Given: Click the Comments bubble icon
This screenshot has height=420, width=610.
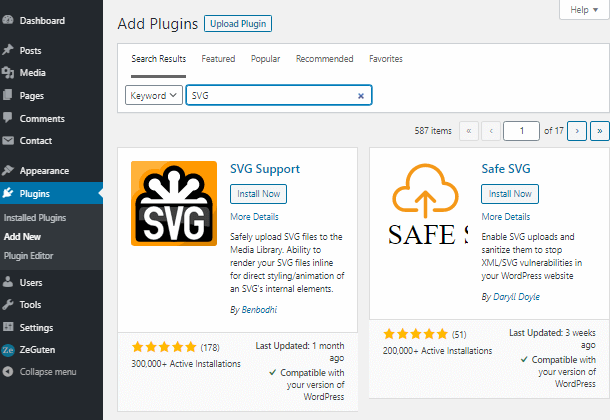Looking at the screenshot, I should pyautogui.click(x=7, y=118).
